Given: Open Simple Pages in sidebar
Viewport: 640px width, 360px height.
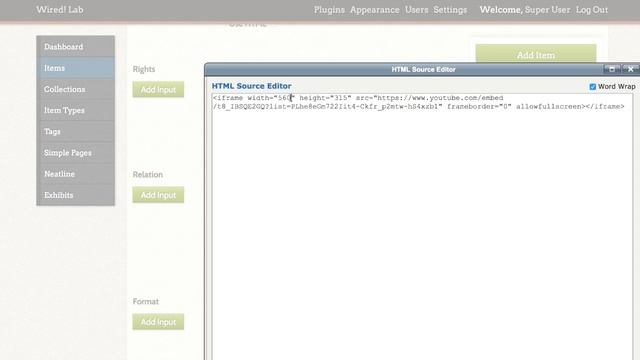Looking at the screenshot, I should 76,153.
